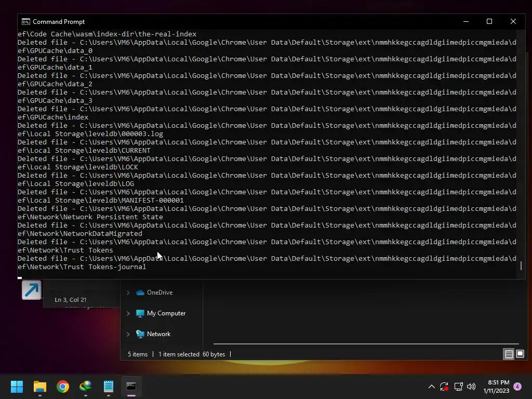Click the 'Ln 3, Col 21' status text

pos(71,300)
